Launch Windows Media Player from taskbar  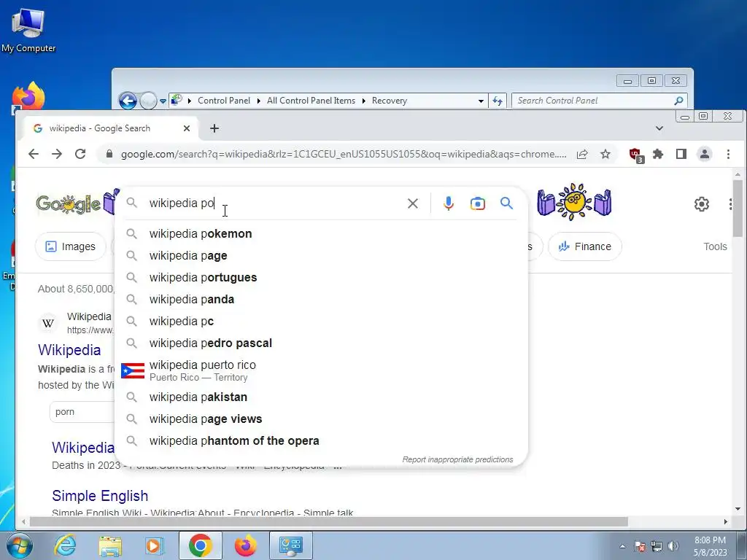[x=154, y=545]
